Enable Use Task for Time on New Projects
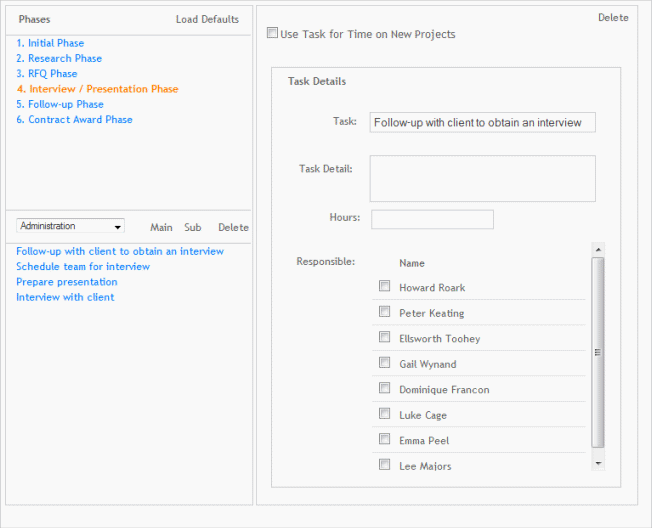Image resolution: width=652 pixels, height=528 pixels. (272, 33)
